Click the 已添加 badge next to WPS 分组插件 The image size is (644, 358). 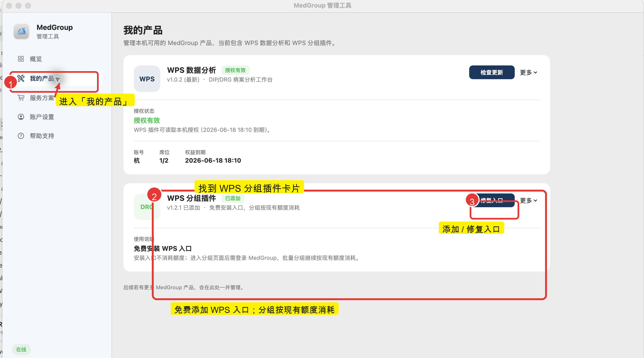233,198
